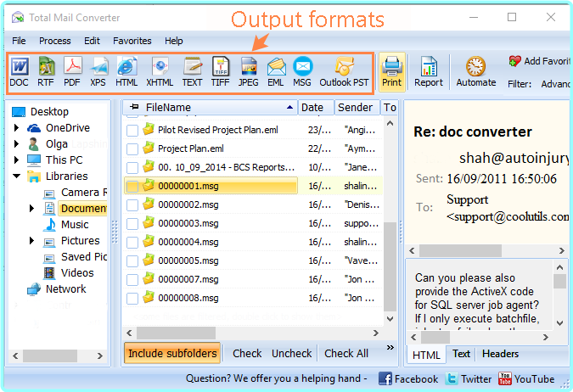The width and height of the screenshot is (573, 392).
Task: Check 00000003.msg checkbox
Action: [x=132, y=224]
